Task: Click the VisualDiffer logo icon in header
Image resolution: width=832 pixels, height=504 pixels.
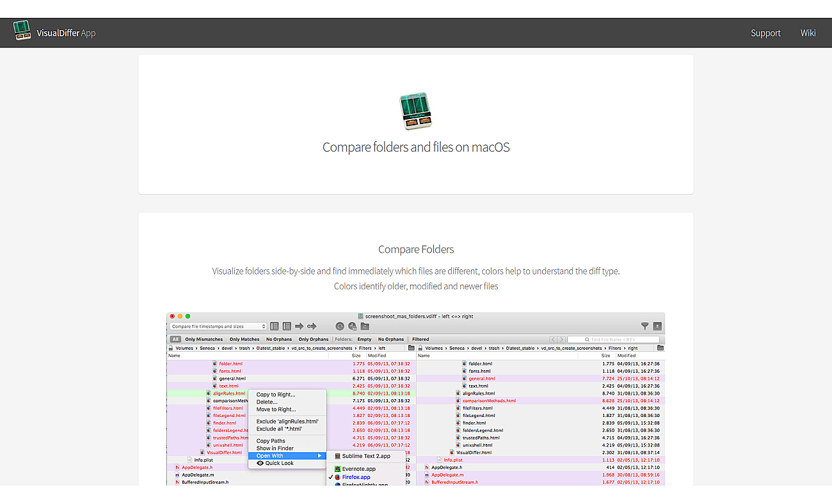Action: pyautogui.click(x=22, y=31)
